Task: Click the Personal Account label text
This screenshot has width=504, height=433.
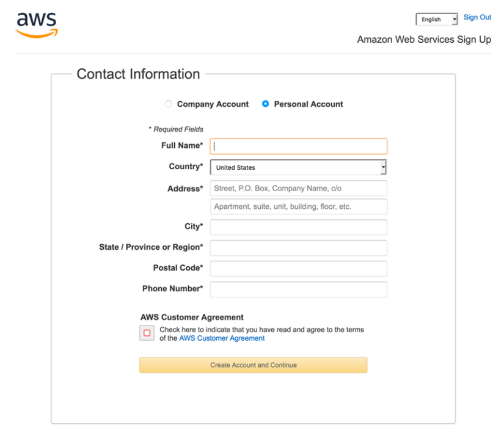Action: tap(309, 104)
